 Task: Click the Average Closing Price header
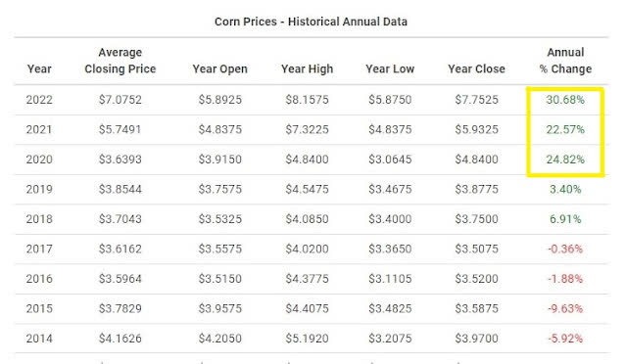click(120, 61)
